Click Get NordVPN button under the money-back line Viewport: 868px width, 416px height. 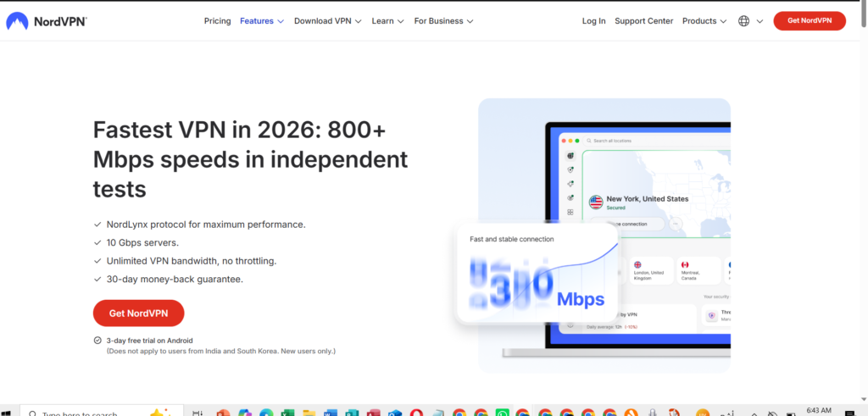[x=138, y=313]
